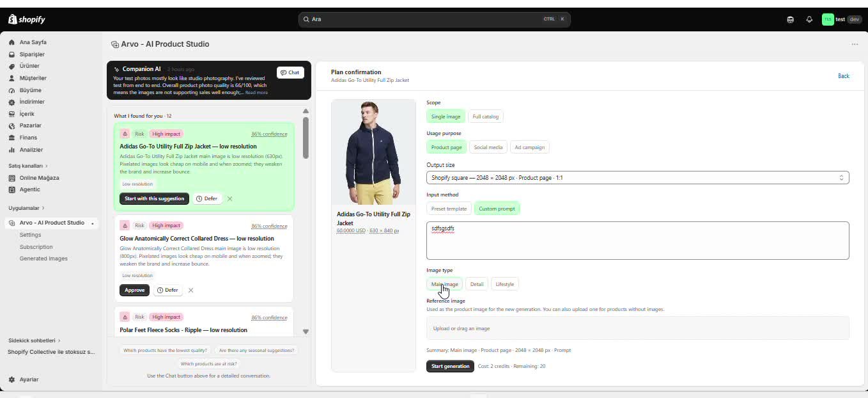The image size is (868, 398).
Task: Click Upload or drag an image area
Action: tap(637, 328)
